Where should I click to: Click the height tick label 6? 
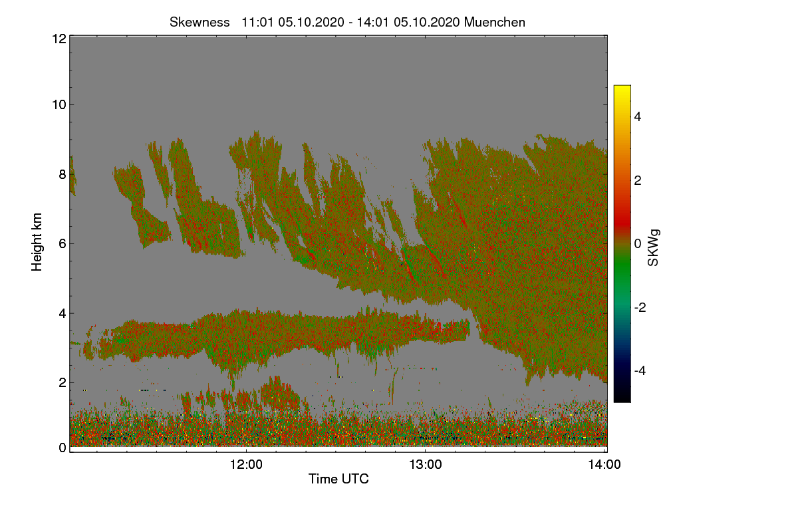(62, 243)
